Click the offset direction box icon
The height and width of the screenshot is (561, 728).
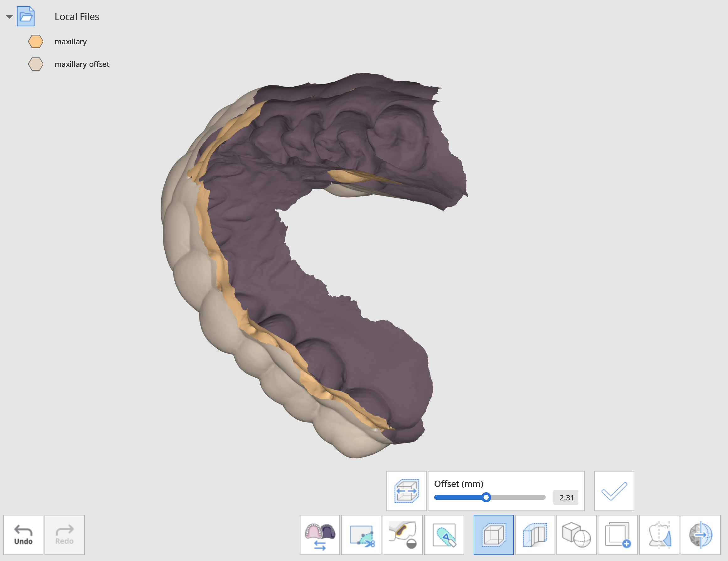(406, 491)
